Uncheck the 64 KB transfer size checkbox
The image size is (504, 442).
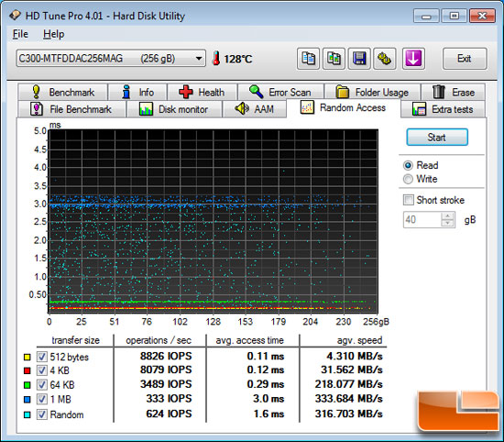(x=41, y=384)
